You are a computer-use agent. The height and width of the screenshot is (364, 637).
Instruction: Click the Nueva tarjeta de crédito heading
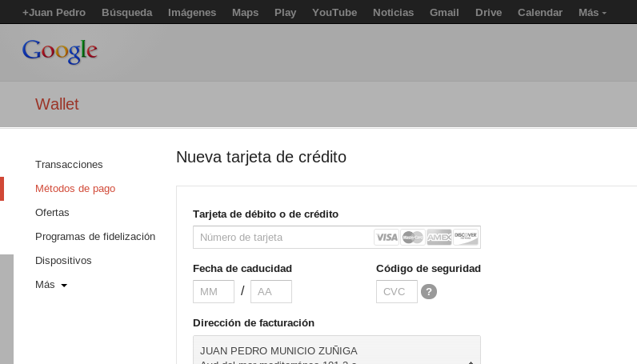pyautogui.click(x=261, y=158)
